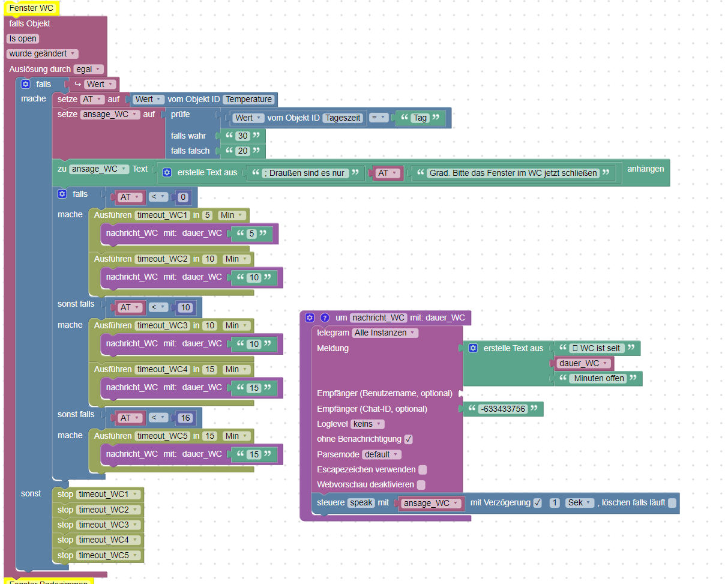
Task: Open the stop timeout_WC3 dropdown
Action: 109,525
